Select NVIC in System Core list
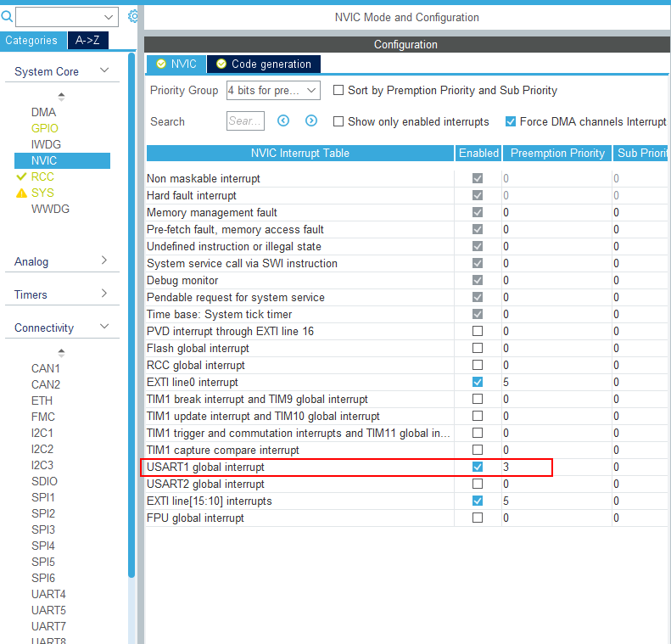 (x=62, y=160)
